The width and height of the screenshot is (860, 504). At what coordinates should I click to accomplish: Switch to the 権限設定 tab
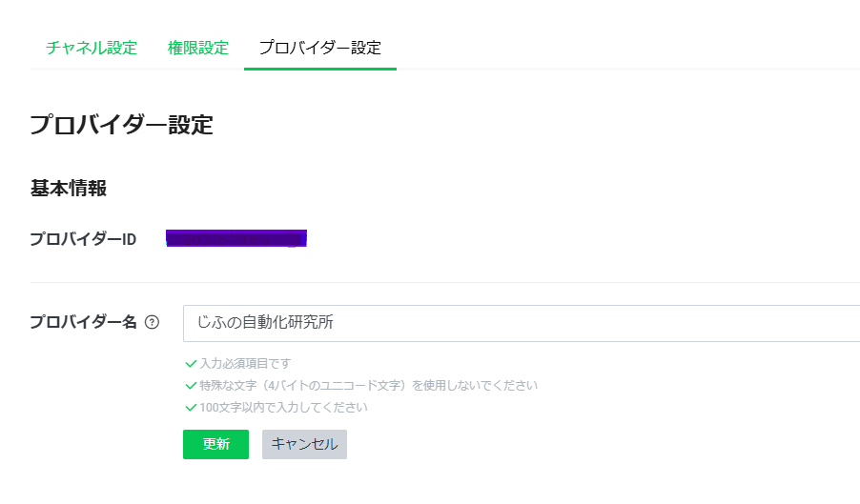click(x=198, y=48)
